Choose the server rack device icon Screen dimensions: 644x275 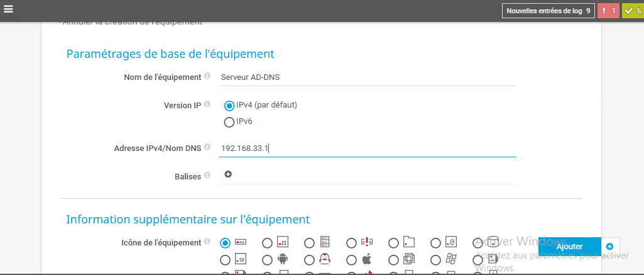tap(309, 242)
